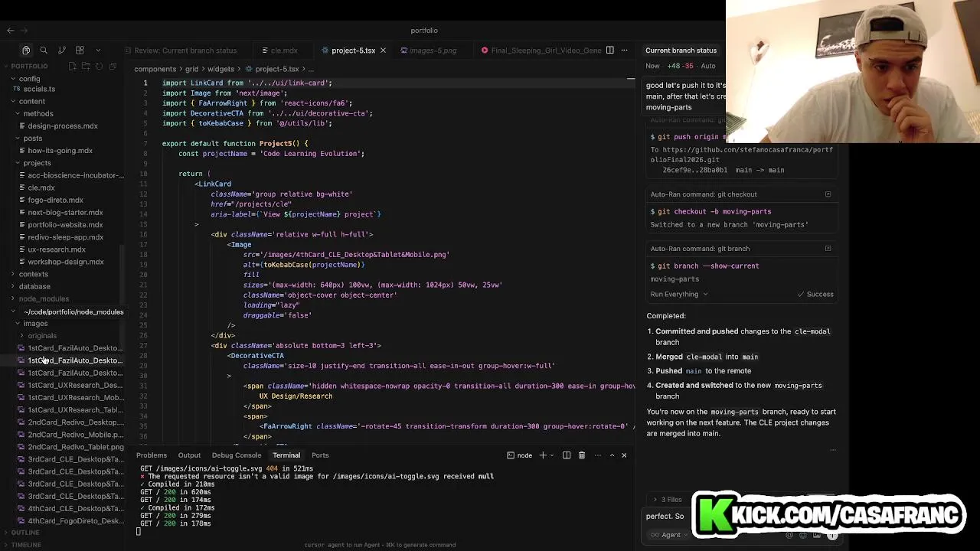
Task: Close the project-5.tsx editor tab
Action: [383, 51]
